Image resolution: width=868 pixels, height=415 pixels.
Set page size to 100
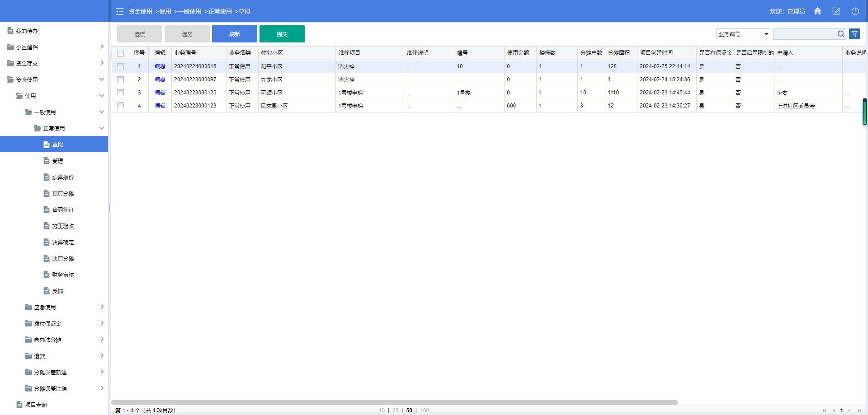[x=425, y=410]
